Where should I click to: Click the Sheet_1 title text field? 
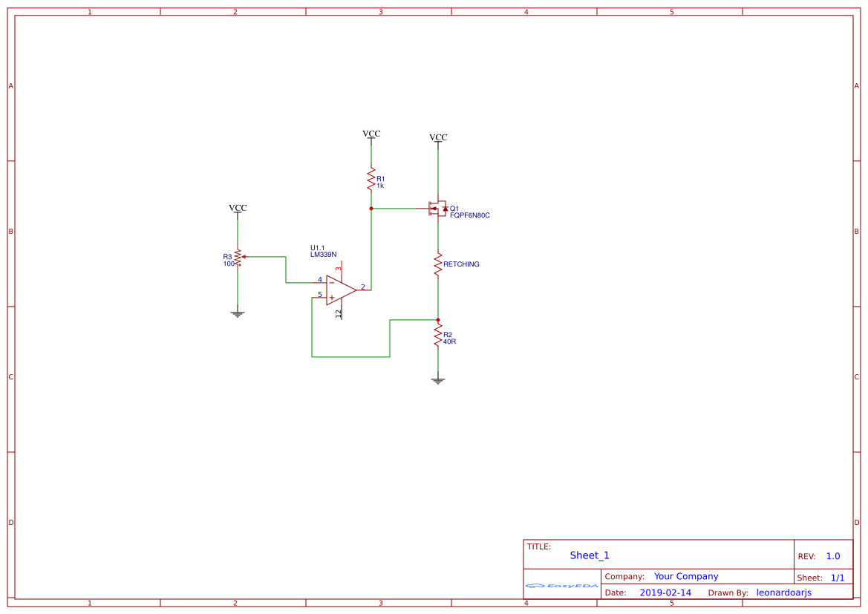589,555
